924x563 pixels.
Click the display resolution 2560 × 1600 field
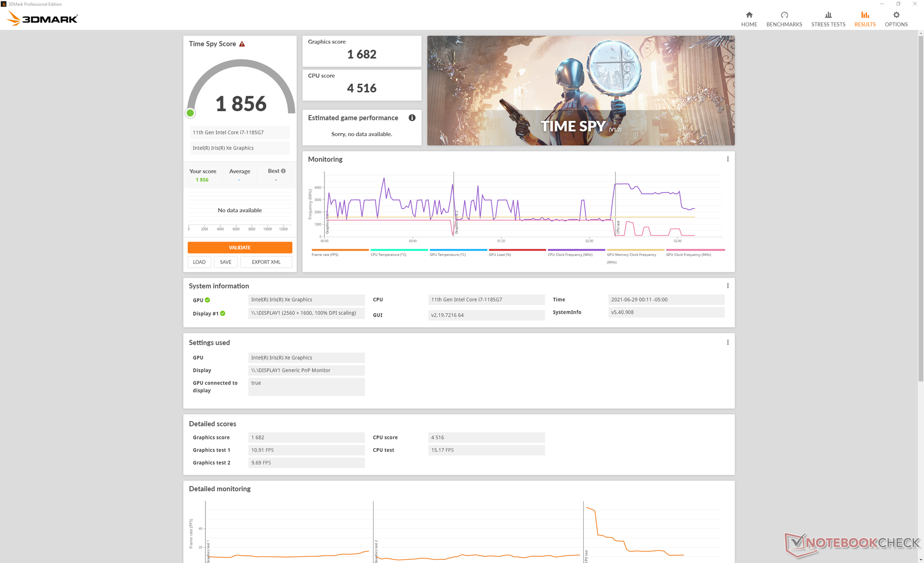307,313
